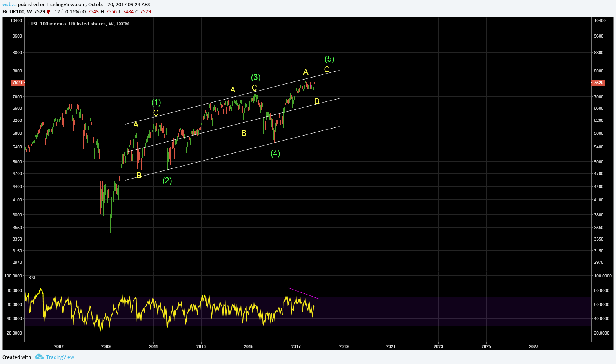
Task: Click the 2007 time axis label
Action: (x=58, y=346)
